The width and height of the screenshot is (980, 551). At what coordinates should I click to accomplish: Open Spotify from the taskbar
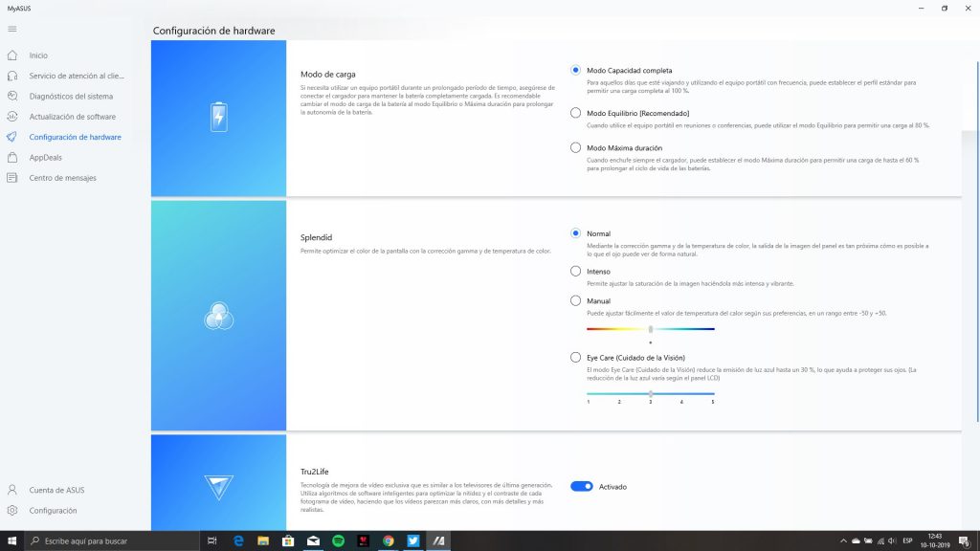coord(338,541)
